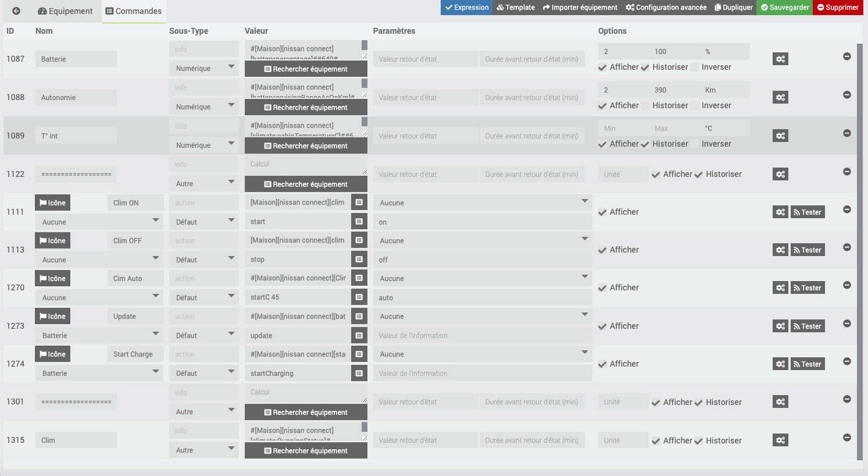Screen dimensions: 868x476
Task: Open Aucune parameter dropdown for Start Charge
Action: click(483, 354)
